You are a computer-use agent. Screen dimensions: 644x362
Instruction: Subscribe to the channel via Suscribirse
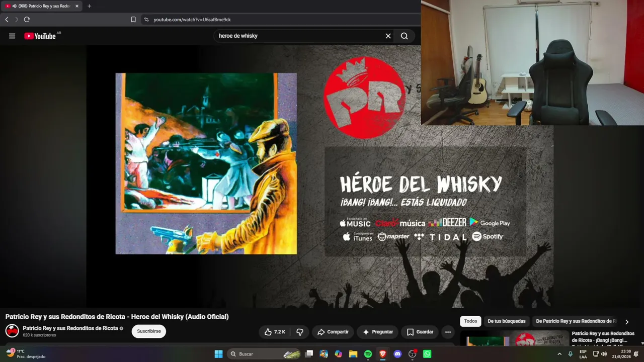(x=149, y=331)
